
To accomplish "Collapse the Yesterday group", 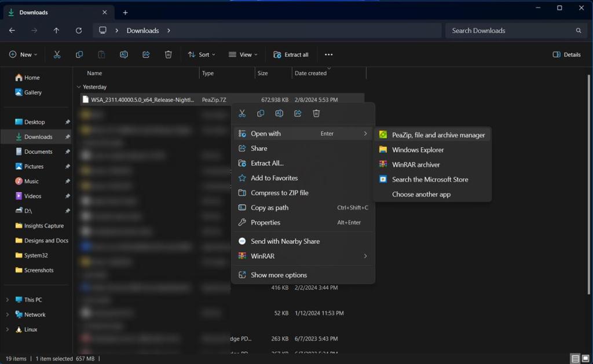I will [x=79, y=87].
